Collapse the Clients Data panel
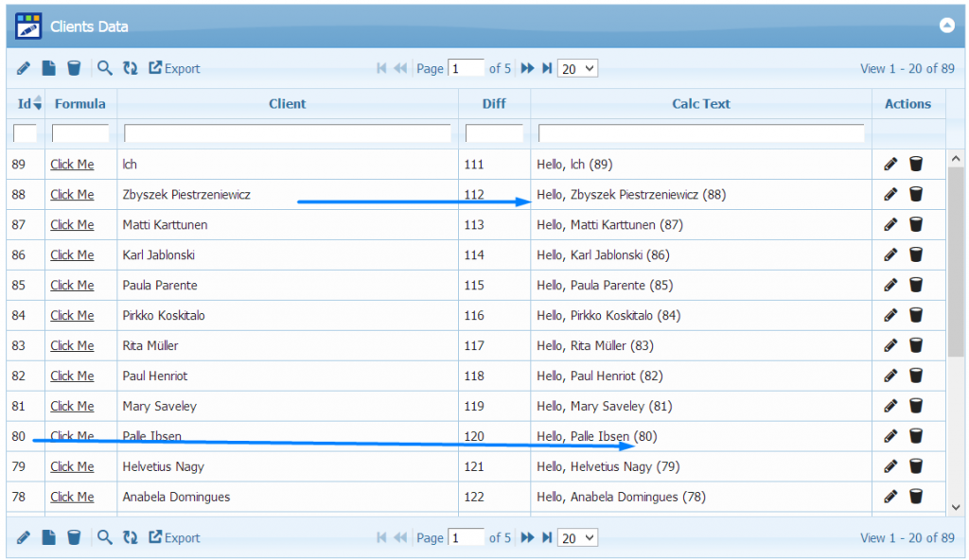Viewport: 969px width, 560px height. click(x=946, y=26)
